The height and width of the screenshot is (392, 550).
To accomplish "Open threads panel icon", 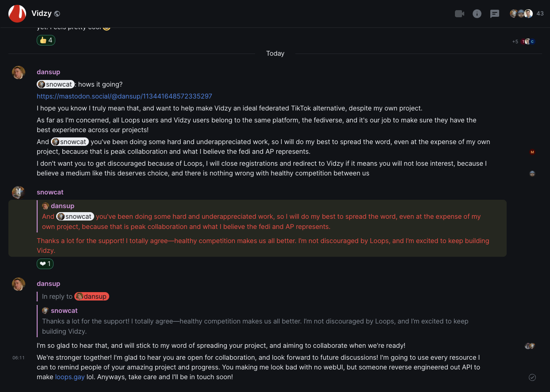I will click(x=495, y=14).
